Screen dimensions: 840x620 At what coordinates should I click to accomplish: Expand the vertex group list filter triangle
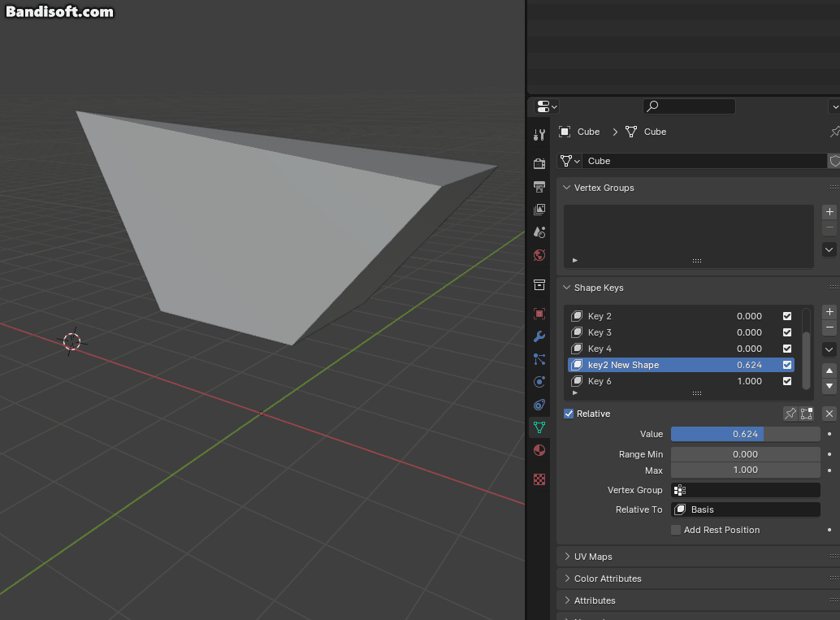click(575, 260)
